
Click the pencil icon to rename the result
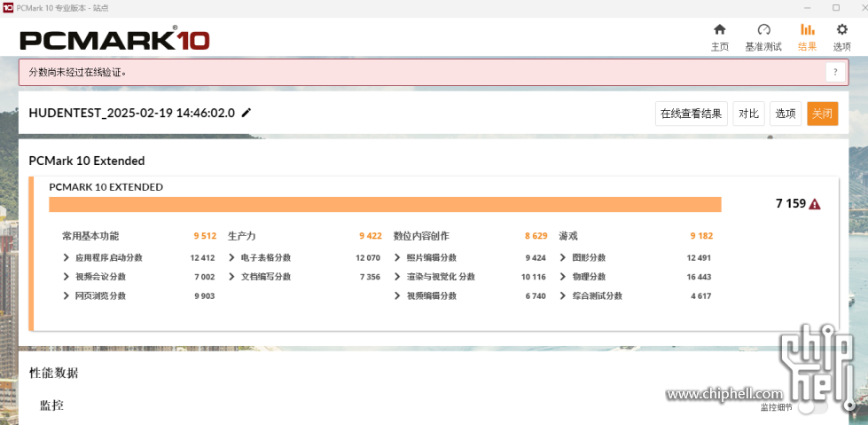point(246,113)
